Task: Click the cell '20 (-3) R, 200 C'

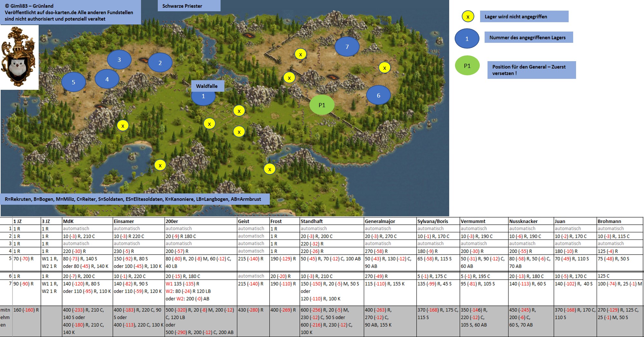Action: (332, 236)
